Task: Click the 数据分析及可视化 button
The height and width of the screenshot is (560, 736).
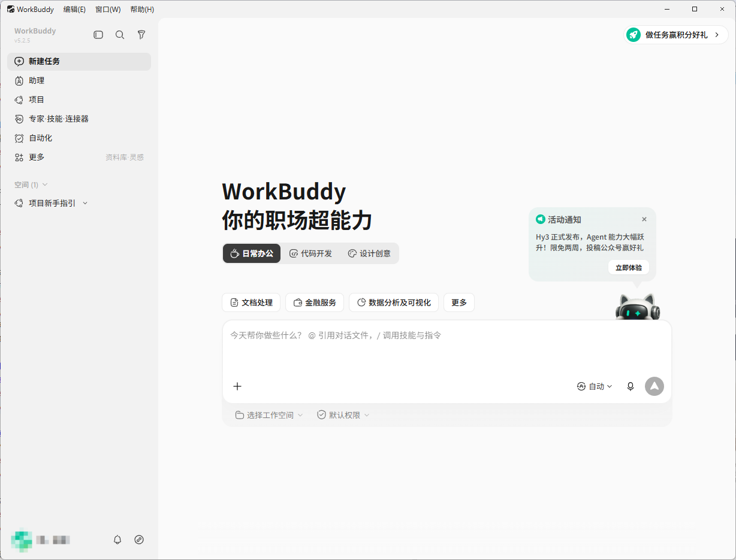Action: point(394,302)
